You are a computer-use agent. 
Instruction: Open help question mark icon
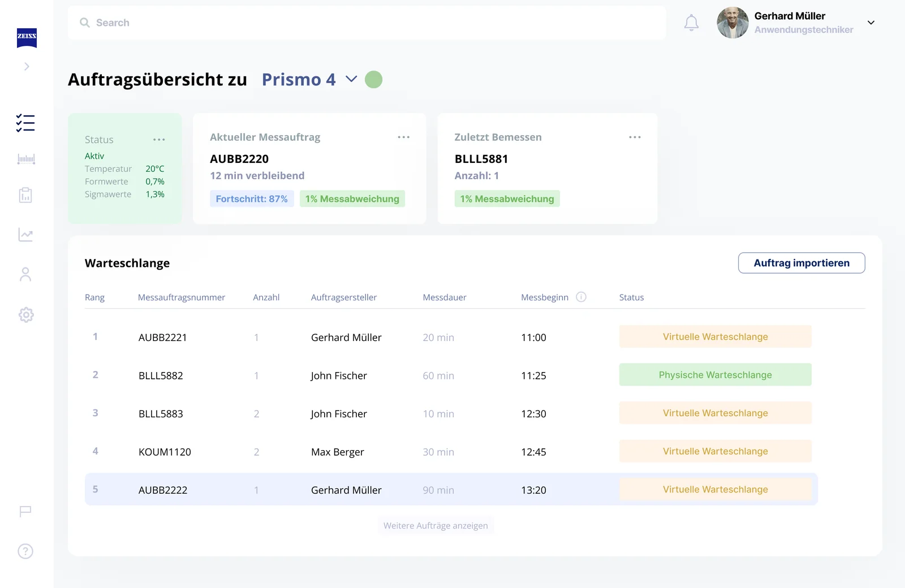tap(25, 551)
